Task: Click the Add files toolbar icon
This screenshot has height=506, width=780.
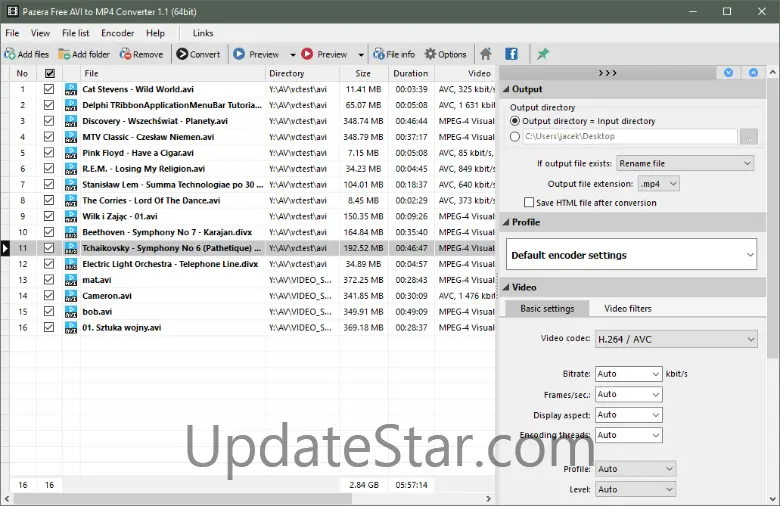Action: (x=9, y=54)
